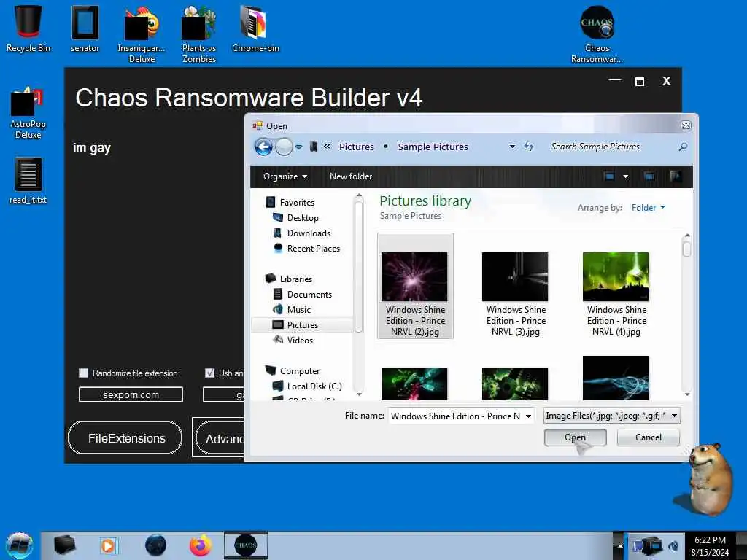This screenshot has height=560, width=747.
Task: Click Sample Pictures in address breadcrumb
Action: click(433, 147)
